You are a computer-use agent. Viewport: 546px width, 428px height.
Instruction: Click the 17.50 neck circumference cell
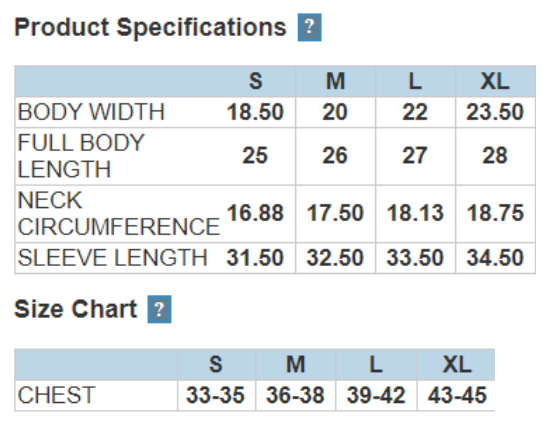(x=335, y=213)
